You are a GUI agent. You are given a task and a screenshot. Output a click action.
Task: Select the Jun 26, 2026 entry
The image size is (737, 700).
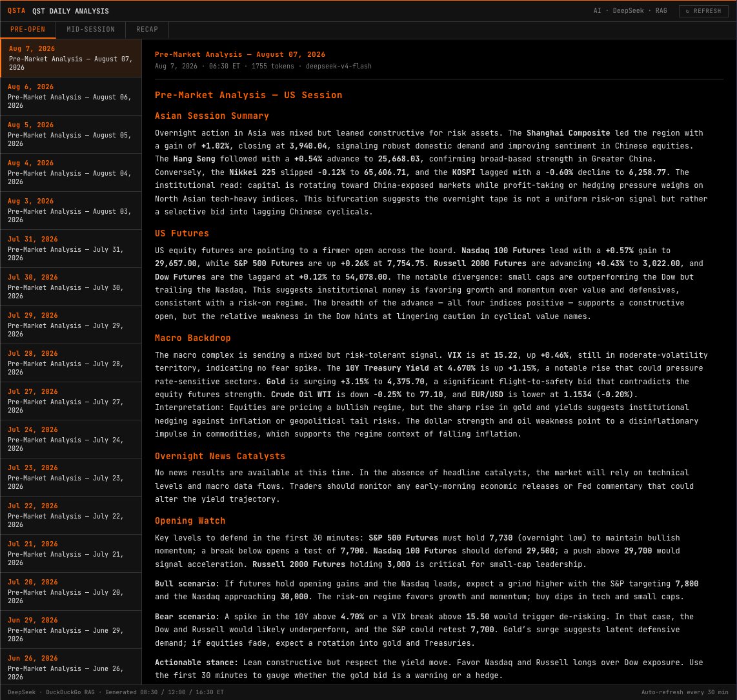[x=71, y=667]
